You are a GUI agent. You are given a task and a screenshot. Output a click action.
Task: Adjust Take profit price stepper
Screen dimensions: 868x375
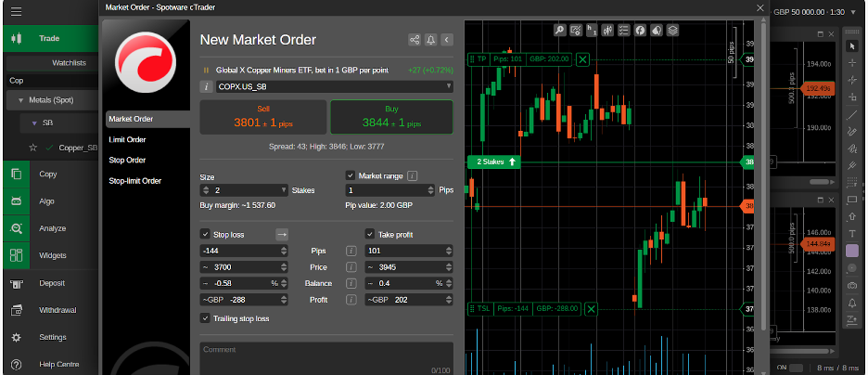pos(449,267)
